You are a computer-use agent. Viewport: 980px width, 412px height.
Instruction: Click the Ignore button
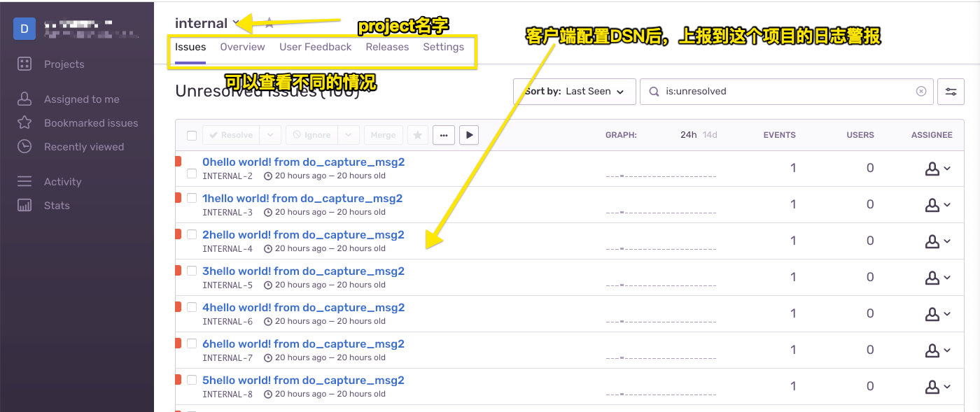pos(312,135)
